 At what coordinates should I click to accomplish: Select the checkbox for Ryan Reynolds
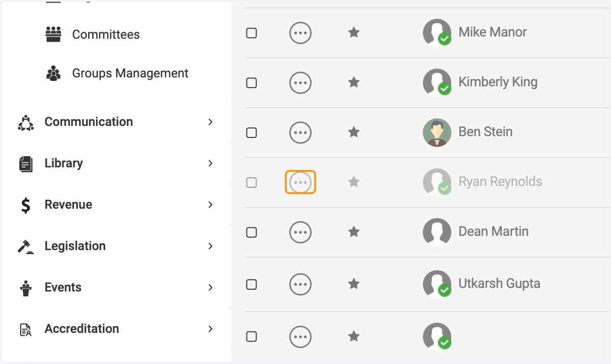tap(252, 182)
